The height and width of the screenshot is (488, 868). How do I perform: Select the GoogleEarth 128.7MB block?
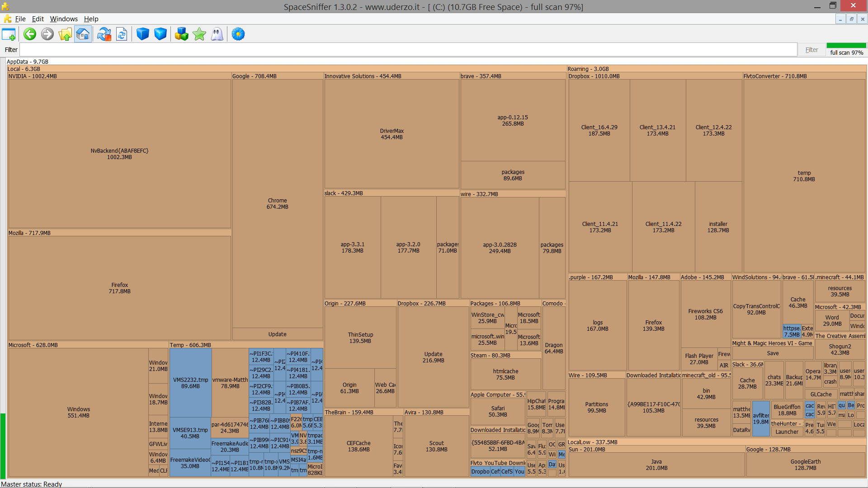[x=806, y=465]
